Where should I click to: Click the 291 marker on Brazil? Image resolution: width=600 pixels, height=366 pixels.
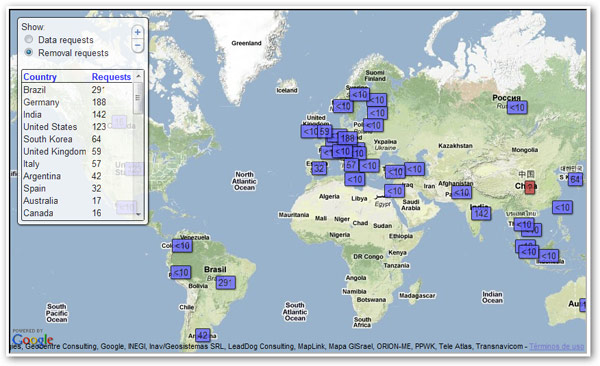225,283
